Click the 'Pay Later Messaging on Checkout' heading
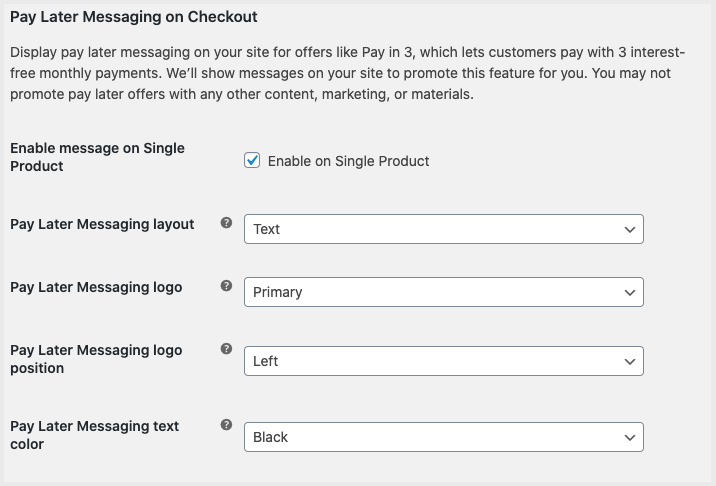The image size is (716, 486). 133,17
